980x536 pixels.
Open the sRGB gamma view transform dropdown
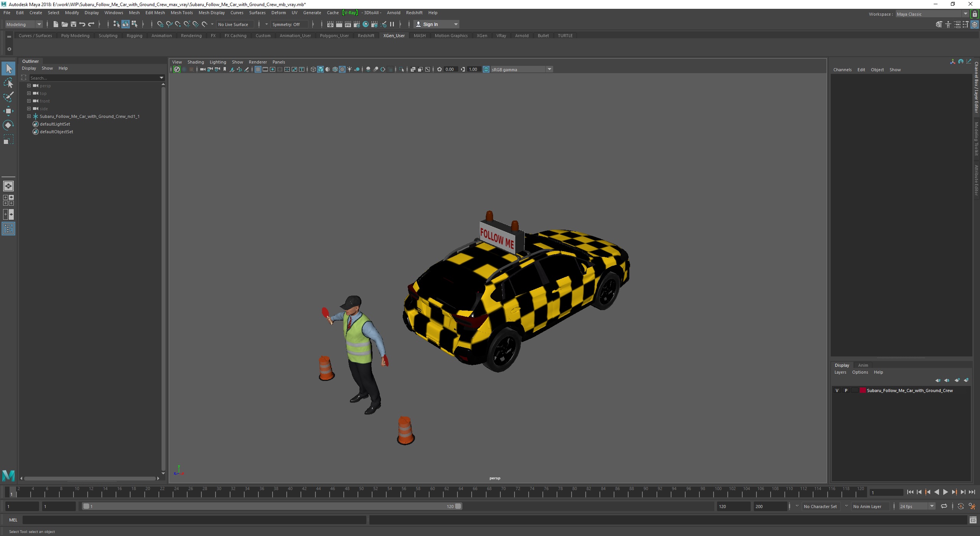[x=521, y=69]
